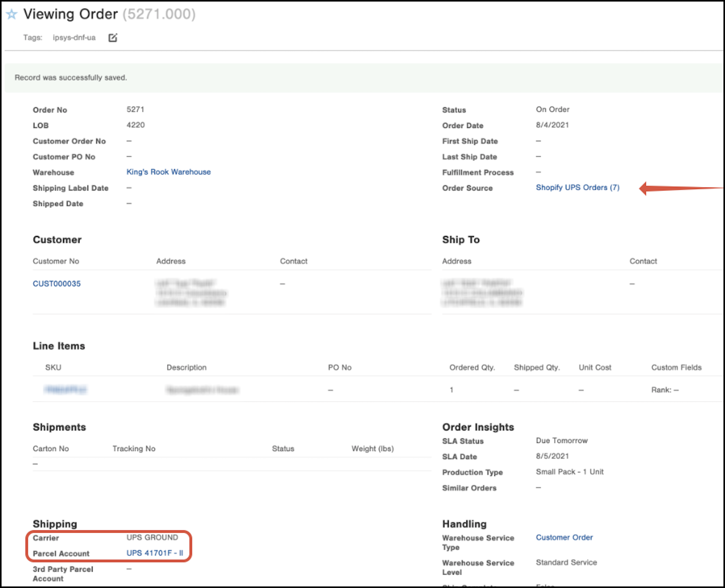Click the Ship To section heading
The height and width of the screenshot is (588, 725).
461,239
